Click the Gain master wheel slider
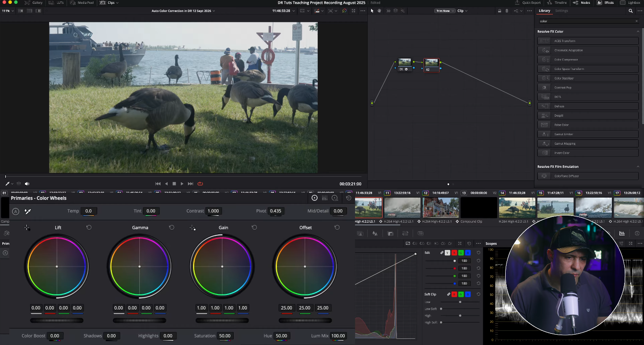The width and height of the screenshot is (644, 345). click(222, 320)
